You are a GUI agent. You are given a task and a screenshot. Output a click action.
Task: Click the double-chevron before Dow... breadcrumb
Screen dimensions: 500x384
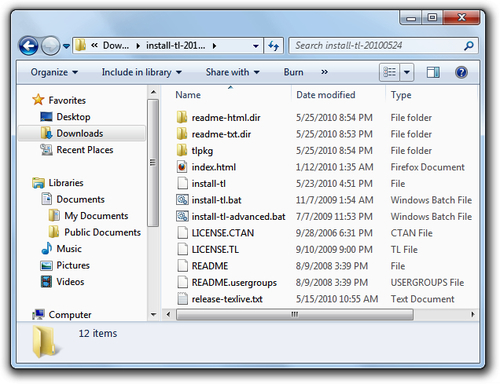coord(94,45)
